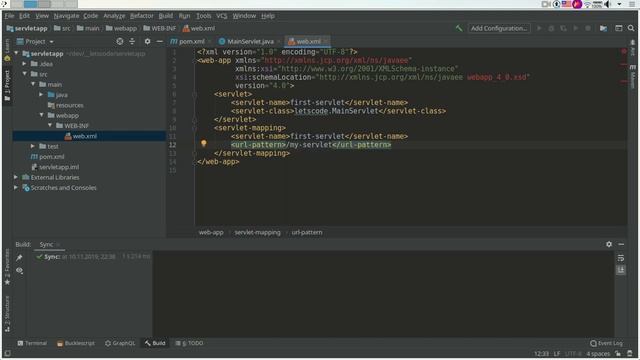Screen dimensions: 640x360
Task: Expand the java folder
Action: (x=41, y=95)
